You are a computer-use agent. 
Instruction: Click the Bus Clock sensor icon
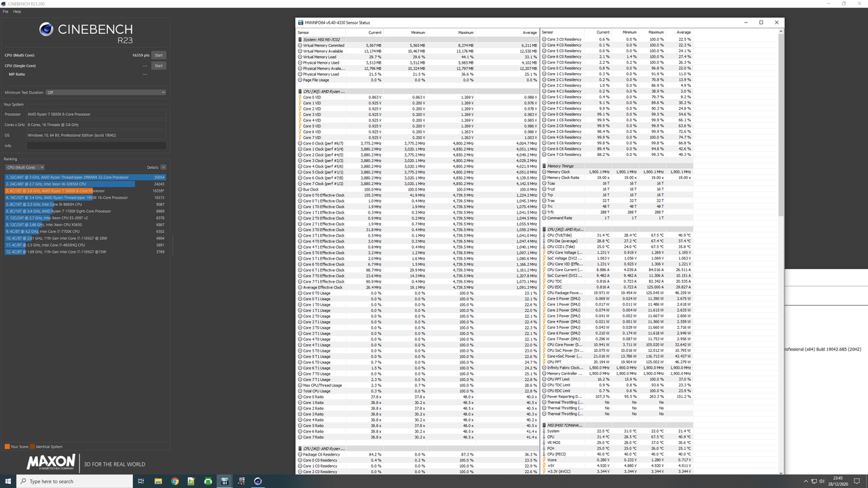tap(300, 189)
